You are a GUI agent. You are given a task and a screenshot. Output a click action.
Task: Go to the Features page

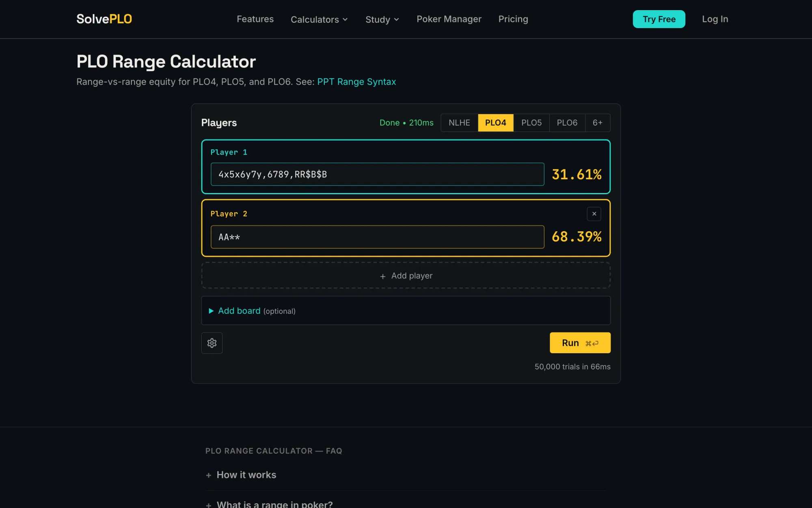tap(255, 19)
